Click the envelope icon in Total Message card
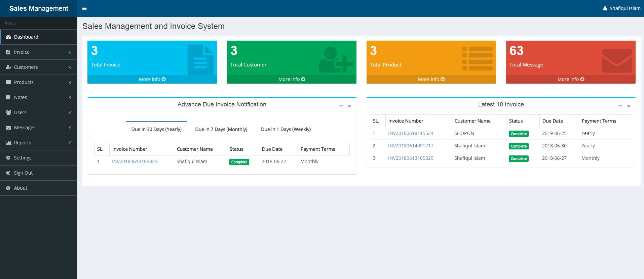 point(617,61)
